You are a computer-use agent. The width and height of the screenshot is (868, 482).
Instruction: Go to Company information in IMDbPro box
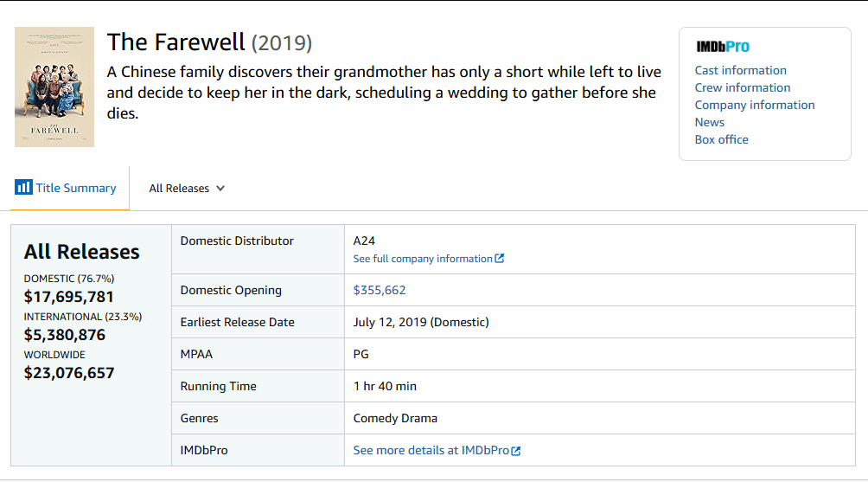(x=754, y=105)
